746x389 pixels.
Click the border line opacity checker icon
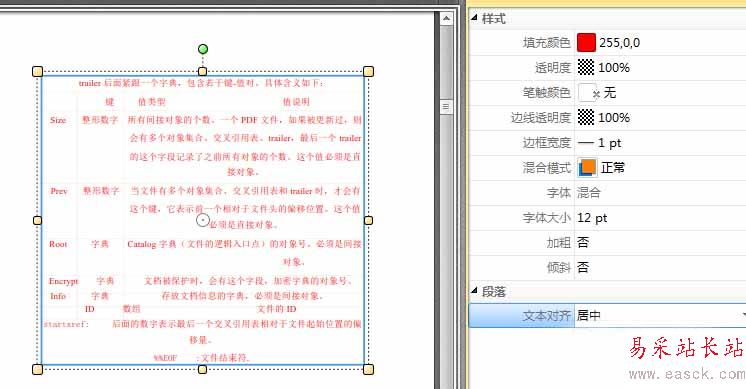coord(586,117)
